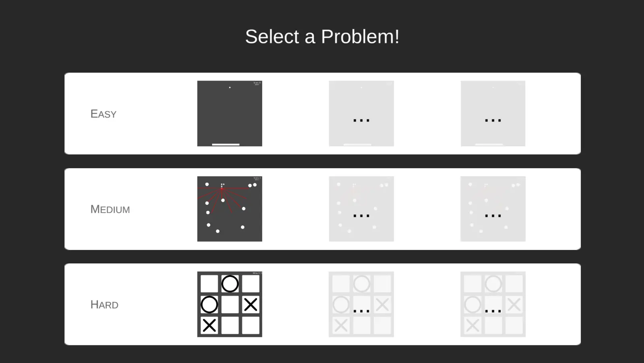The width and height of the screenshot is (644, 363).
Task: Click the top-middle O in the Hard board
Action: coord(230,284)
